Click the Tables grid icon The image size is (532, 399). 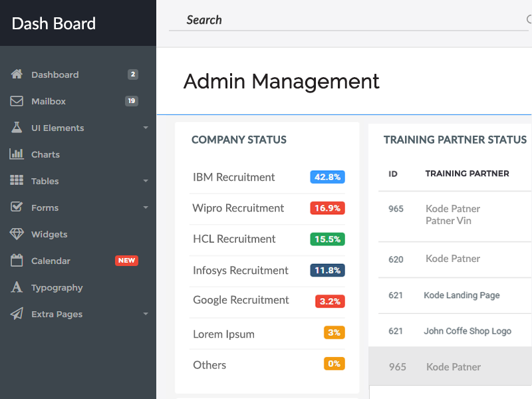click(17, 180)
